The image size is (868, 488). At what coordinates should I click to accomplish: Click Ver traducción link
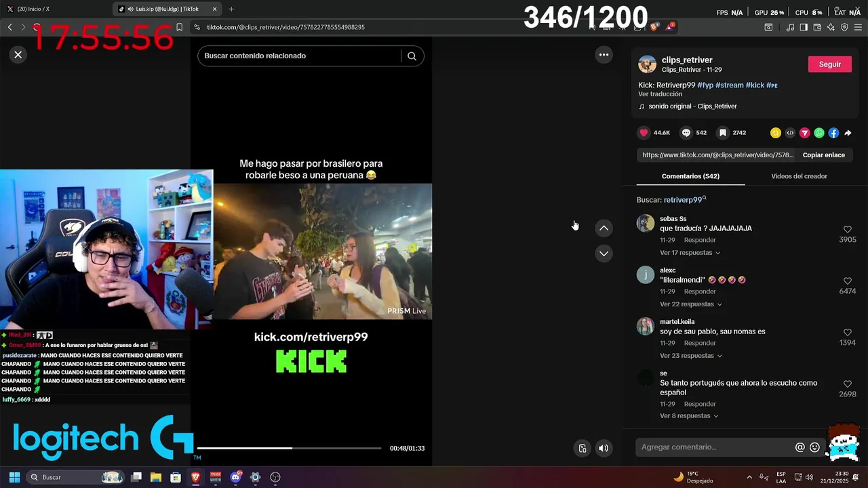(660, 94)
